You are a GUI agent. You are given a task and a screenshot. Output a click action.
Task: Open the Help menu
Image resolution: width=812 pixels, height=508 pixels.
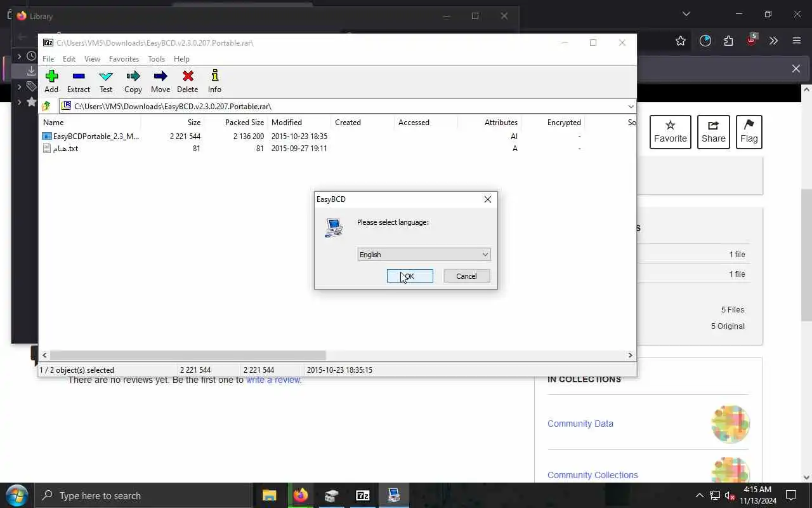[181, 59]
